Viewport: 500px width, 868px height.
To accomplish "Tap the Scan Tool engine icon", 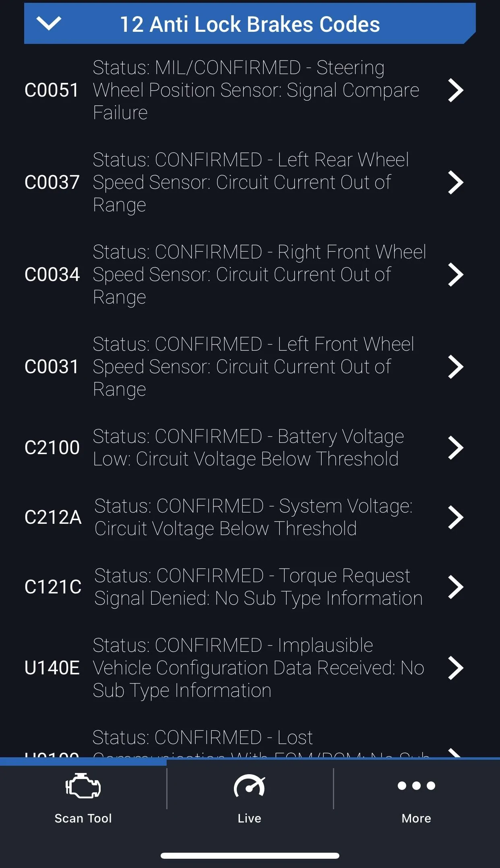I will [x=83, y=785].
